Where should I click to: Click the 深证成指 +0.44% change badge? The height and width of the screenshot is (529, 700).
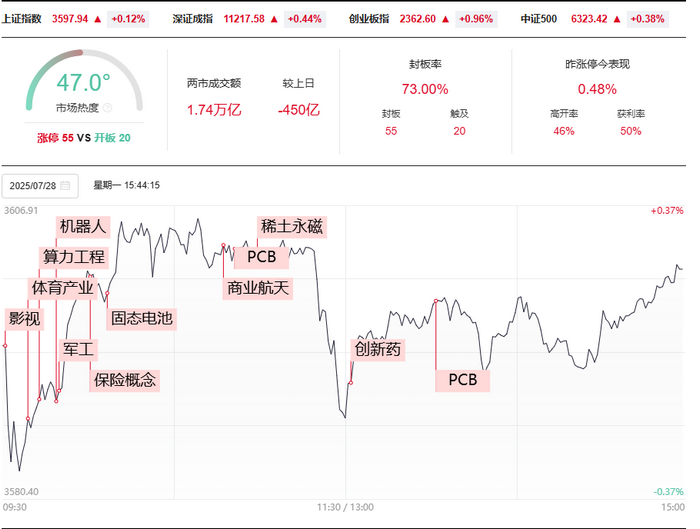tap(304, 19)
